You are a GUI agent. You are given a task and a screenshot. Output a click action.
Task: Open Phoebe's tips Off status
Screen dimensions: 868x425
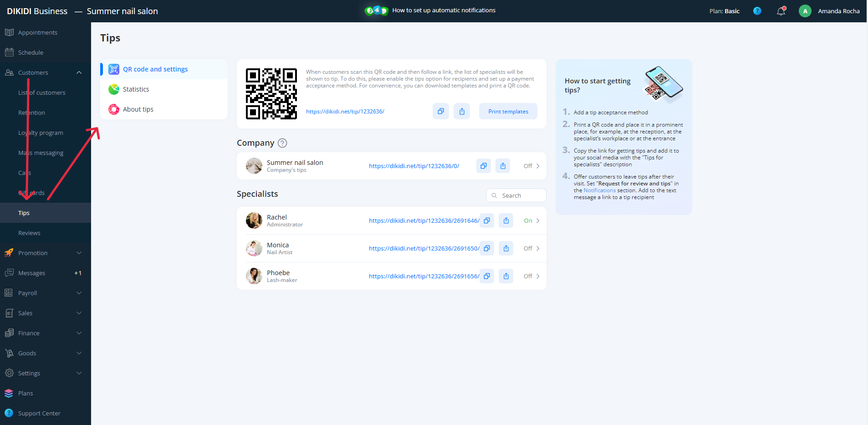click(531, 276)
